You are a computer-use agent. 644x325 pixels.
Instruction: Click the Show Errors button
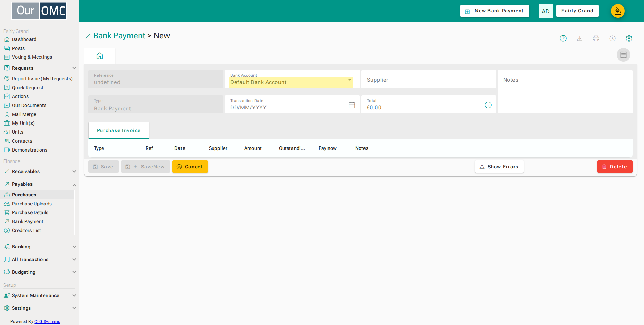(499, 167)
